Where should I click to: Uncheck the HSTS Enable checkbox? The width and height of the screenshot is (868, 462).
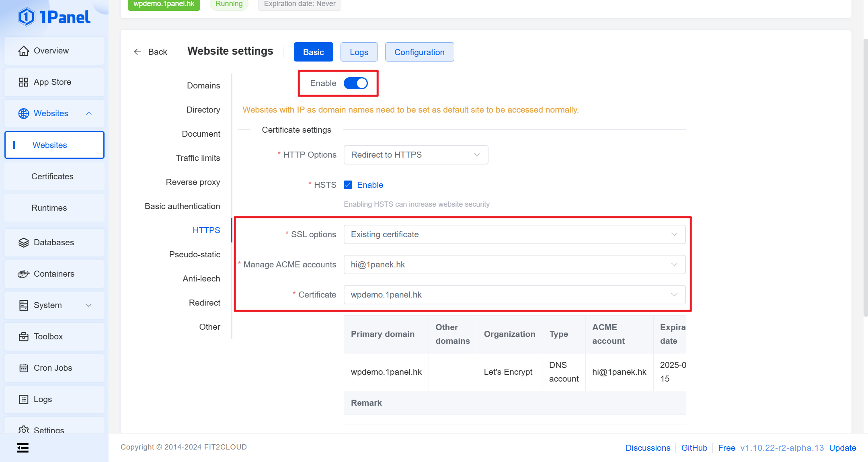point(348,185)
